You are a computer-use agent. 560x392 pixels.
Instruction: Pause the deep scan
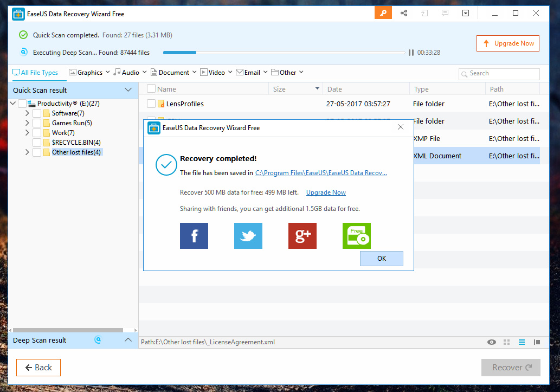(411, 53)
